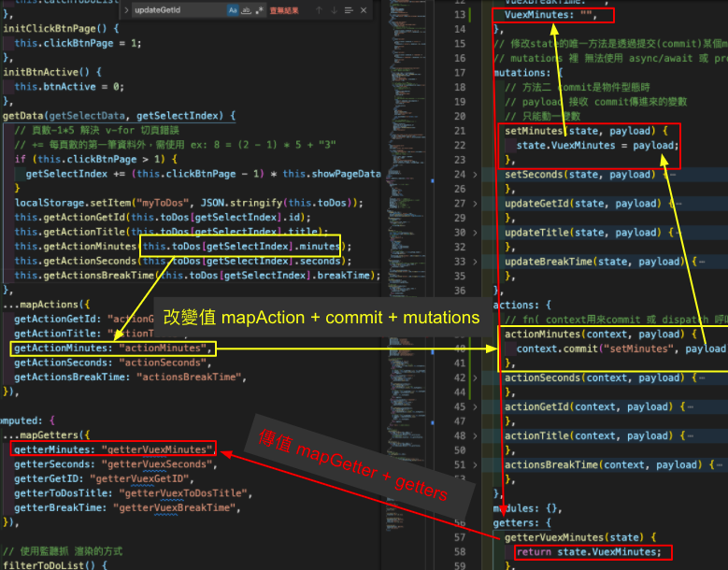Unfold actionSeconds at line 42

[x=475, y=378]
